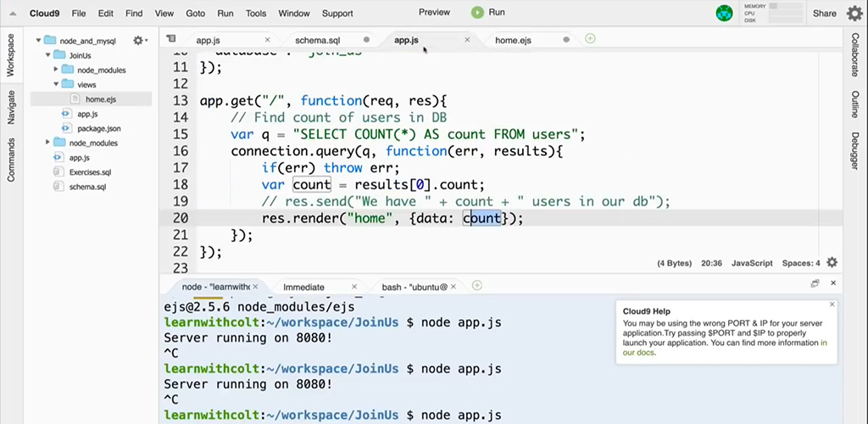Open the workspace tree settings gear
This screenshot has width=868, height=424.
point(138,40)
